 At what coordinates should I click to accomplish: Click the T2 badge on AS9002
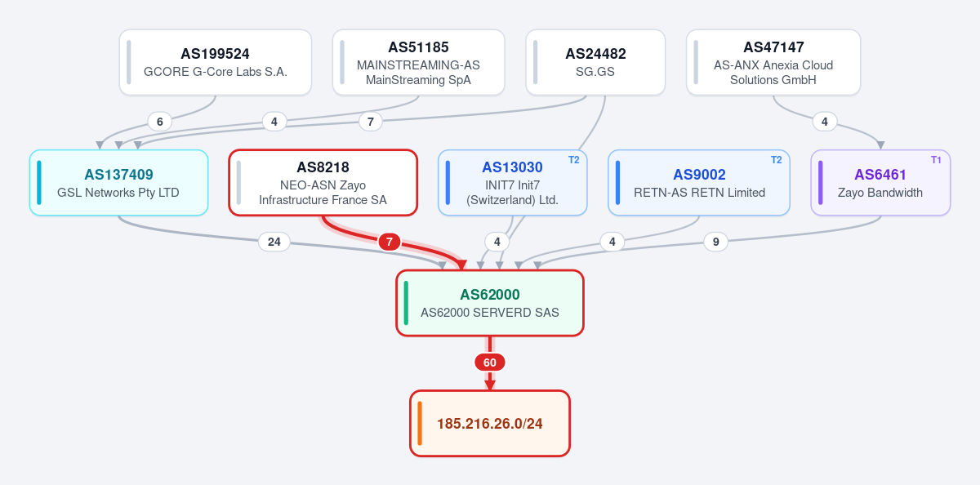pos(777,160)
